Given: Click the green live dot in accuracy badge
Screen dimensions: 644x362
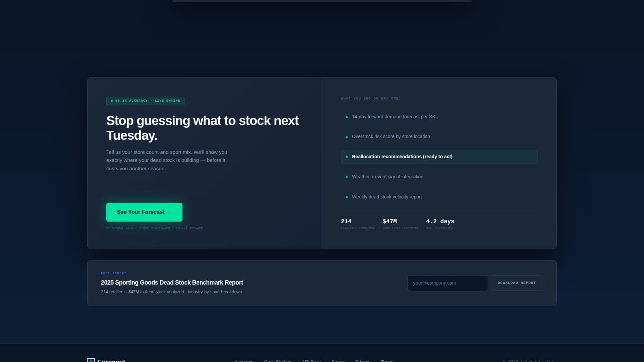Looking at the screenshot, I should click(x=112, y=101).
